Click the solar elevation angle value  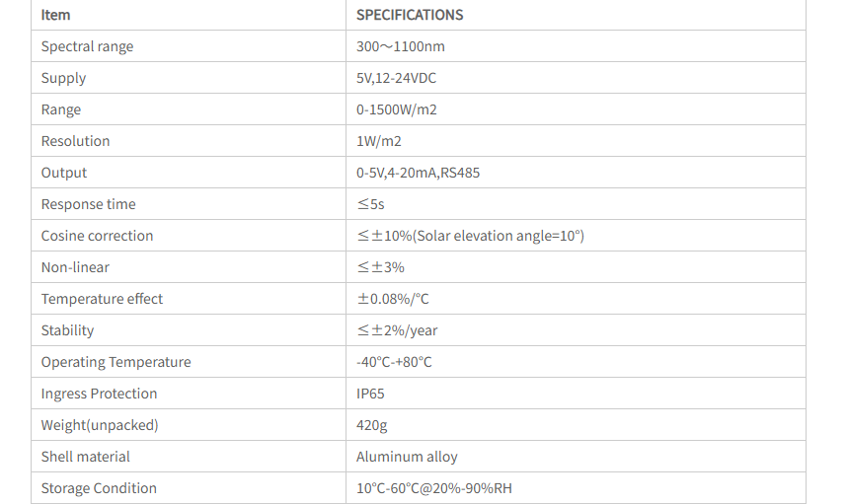470,236
